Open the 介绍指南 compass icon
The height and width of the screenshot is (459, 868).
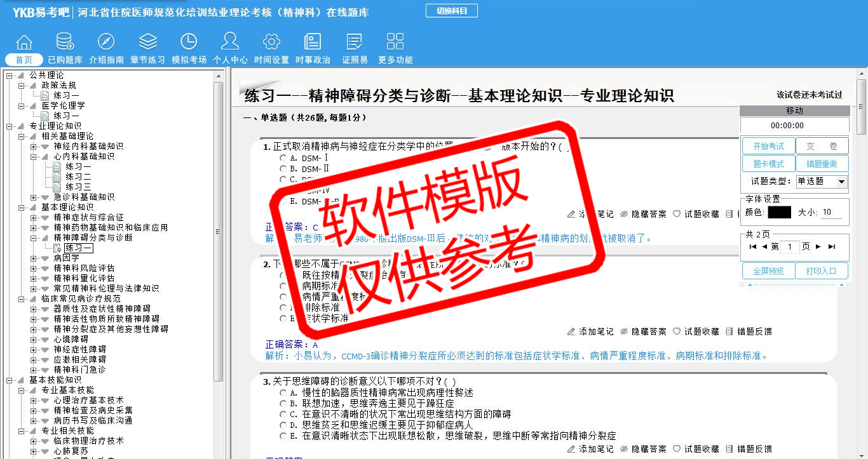(106, 42)
